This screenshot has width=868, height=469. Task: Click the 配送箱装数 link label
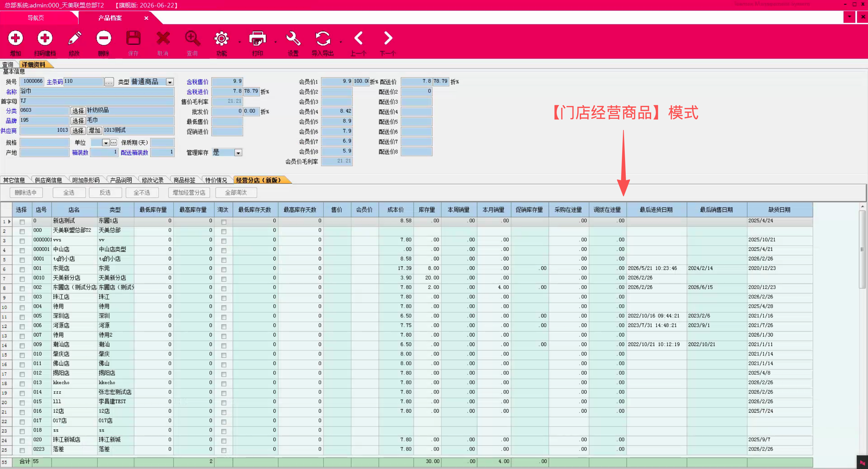134,153
